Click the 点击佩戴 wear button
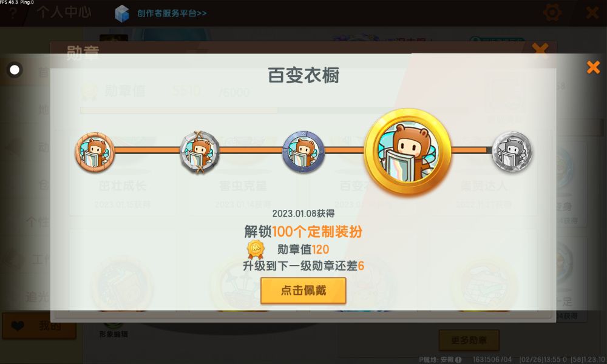The image size is (607, 364). point(303,291)
